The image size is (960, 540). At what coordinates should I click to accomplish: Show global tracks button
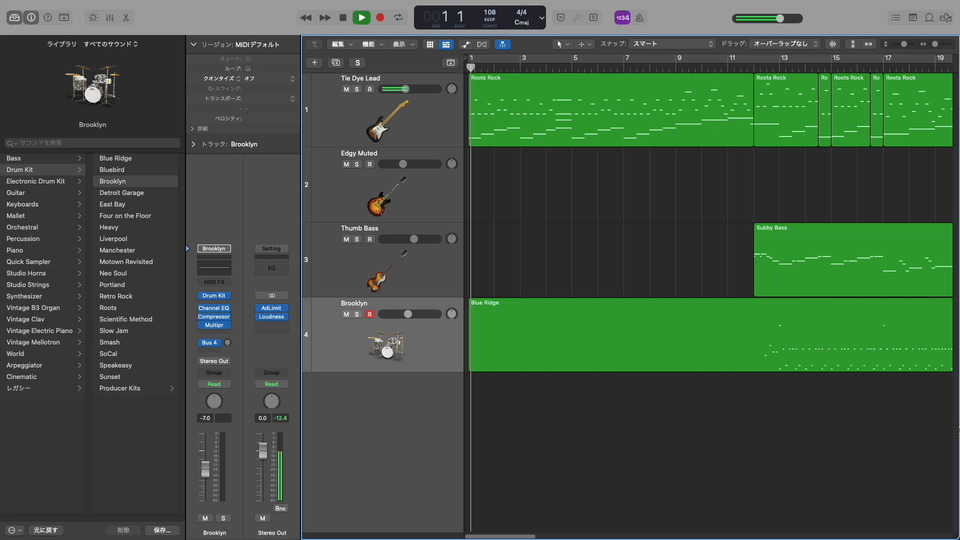click(451, 62)
